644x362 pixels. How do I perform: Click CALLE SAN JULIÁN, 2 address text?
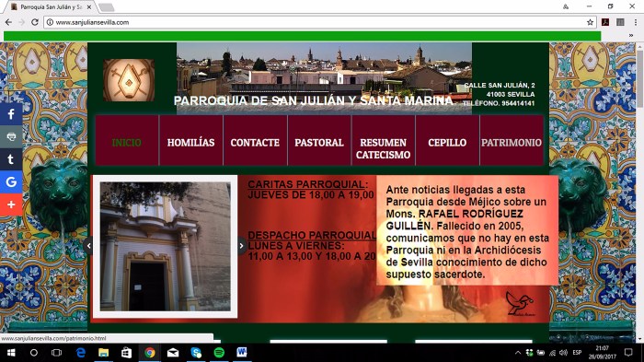coord(500,85)
